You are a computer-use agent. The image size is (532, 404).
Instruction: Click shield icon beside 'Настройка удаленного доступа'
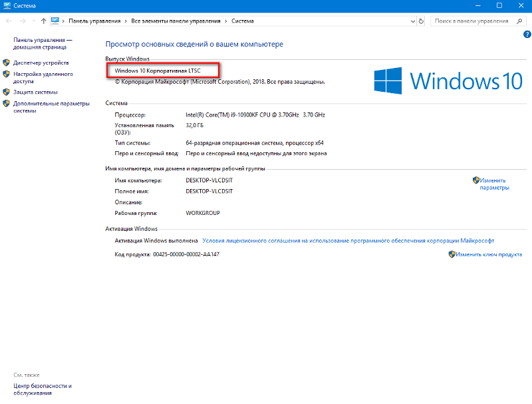[6, 74]
